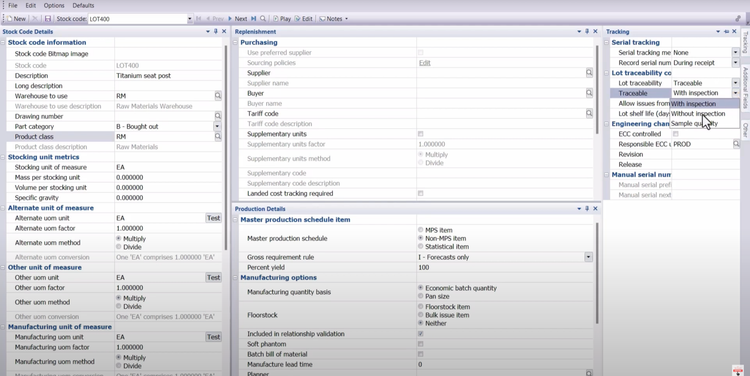The width and height of the screenshot is (750, 376).
Task: Choose With inspection in the open list
Action: coord(705,103)
